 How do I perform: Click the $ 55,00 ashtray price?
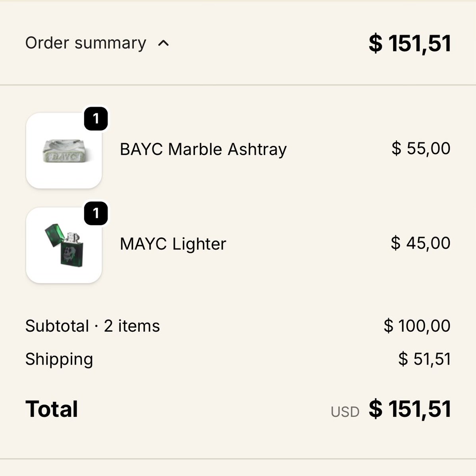click(x=421, y=148)
